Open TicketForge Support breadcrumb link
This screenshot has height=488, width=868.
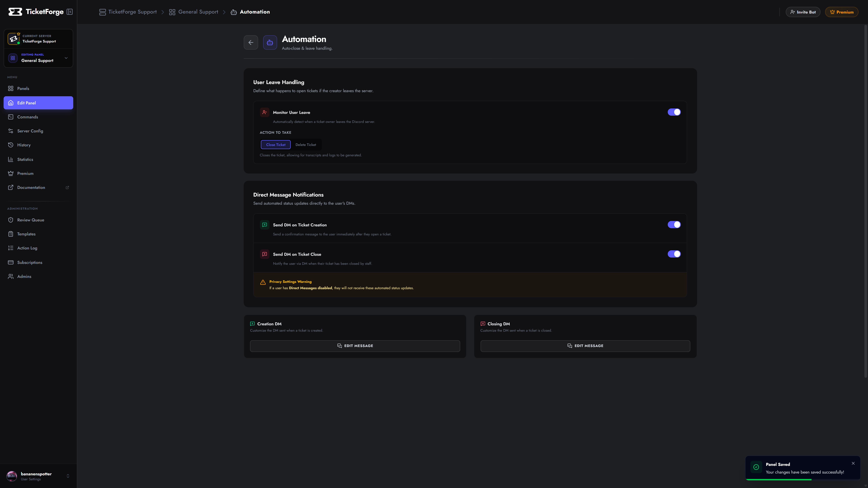click(x=128, y=12)
